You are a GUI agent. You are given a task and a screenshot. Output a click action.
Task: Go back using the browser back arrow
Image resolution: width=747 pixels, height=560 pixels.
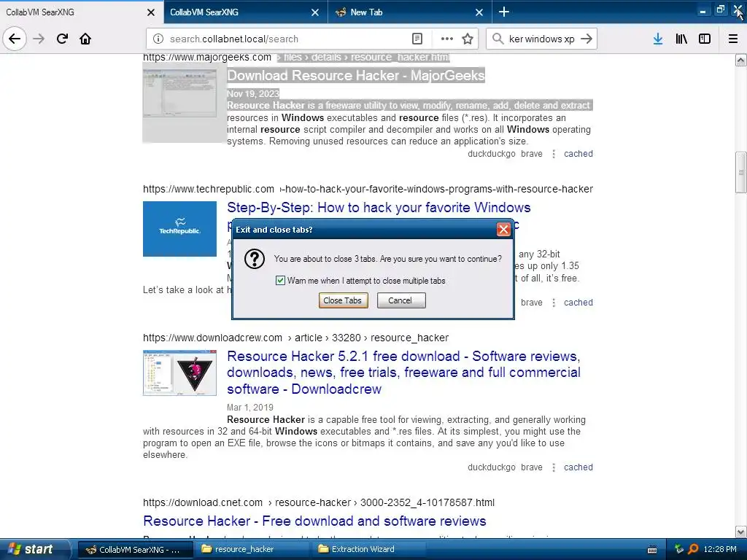tap(15, 39)
